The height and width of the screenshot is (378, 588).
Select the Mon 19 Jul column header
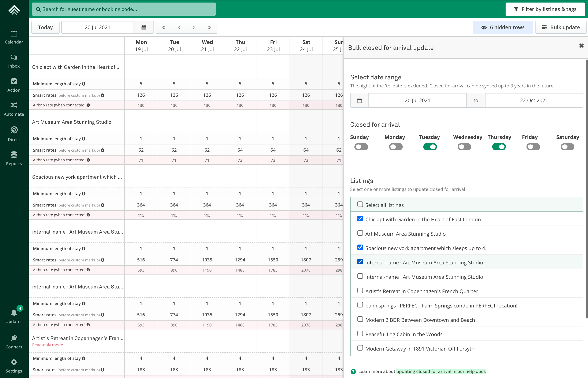tap(141, 46)
